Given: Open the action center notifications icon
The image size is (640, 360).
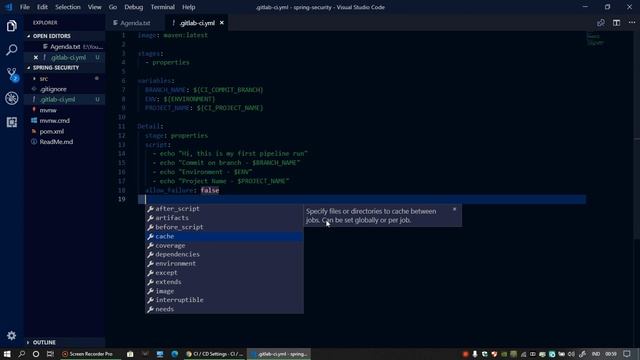Looking at the screenshot, I should pyautogui.click(x=627, y=354).
